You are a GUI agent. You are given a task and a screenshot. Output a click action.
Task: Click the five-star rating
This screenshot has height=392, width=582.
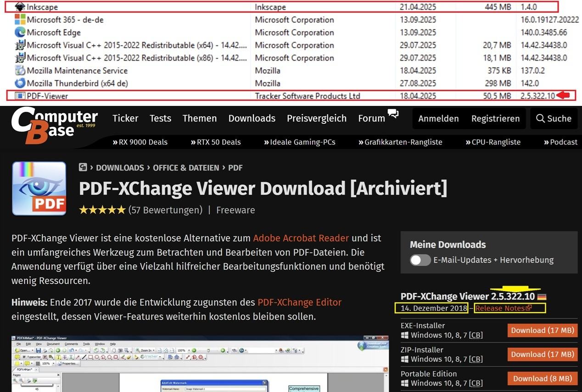pos(102,210)
